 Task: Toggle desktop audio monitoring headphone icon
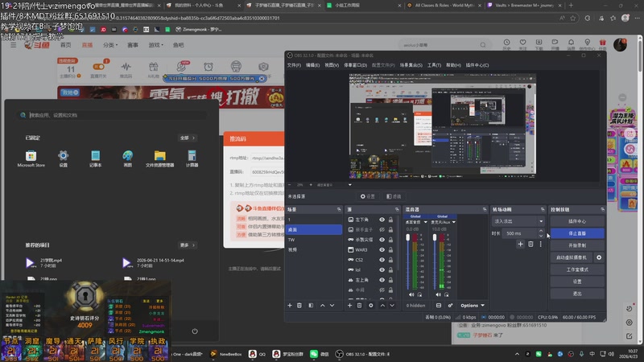tap(419, 294)
